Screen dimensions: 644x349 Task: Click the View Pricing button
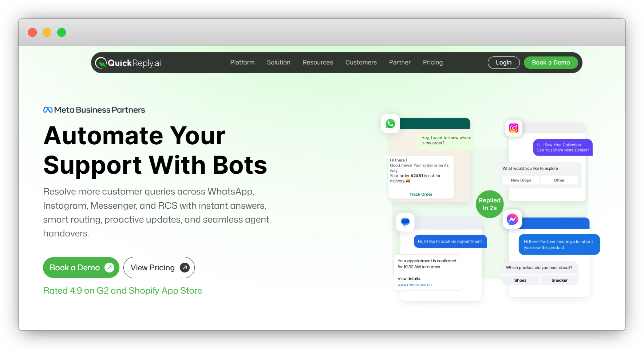(x=159, y=267)
